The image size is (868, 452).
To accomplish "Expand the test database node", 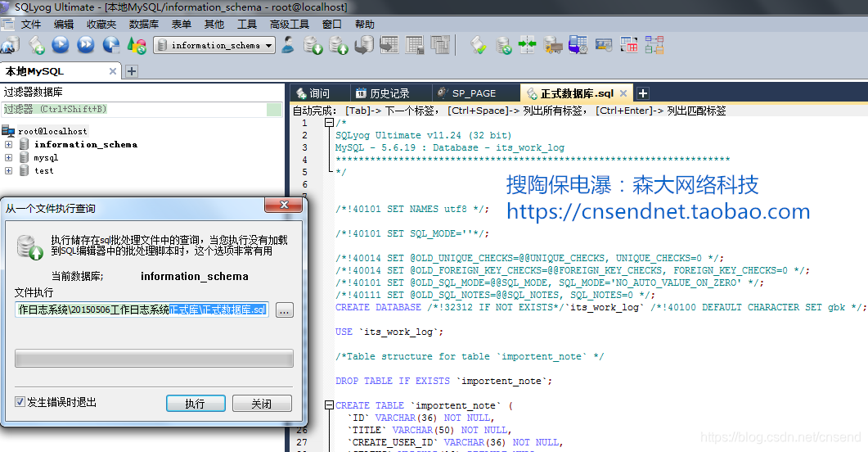I will tap(8, 171).
